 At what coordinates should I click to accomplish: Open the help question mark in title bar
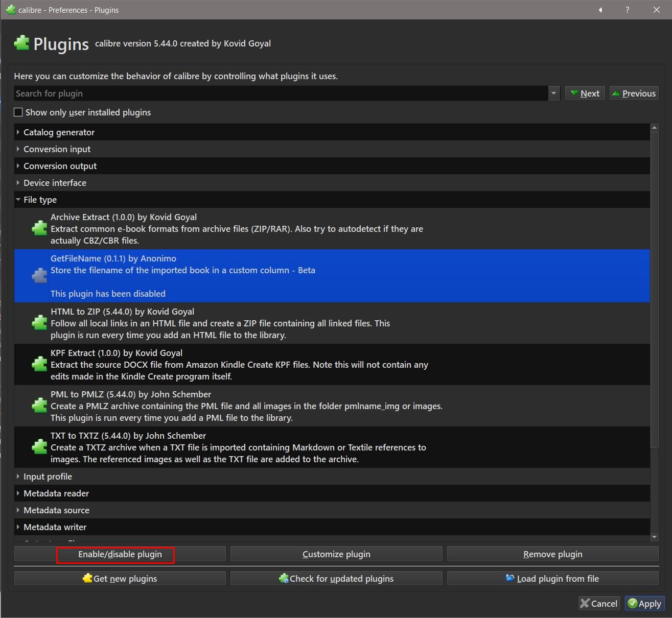tap(628, 10)
